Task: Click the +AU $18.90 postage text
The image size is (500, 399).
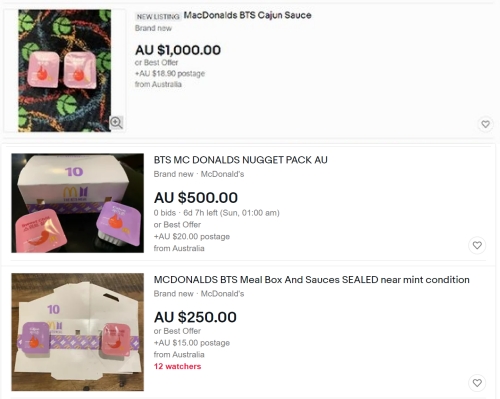Action: [170, 74]
